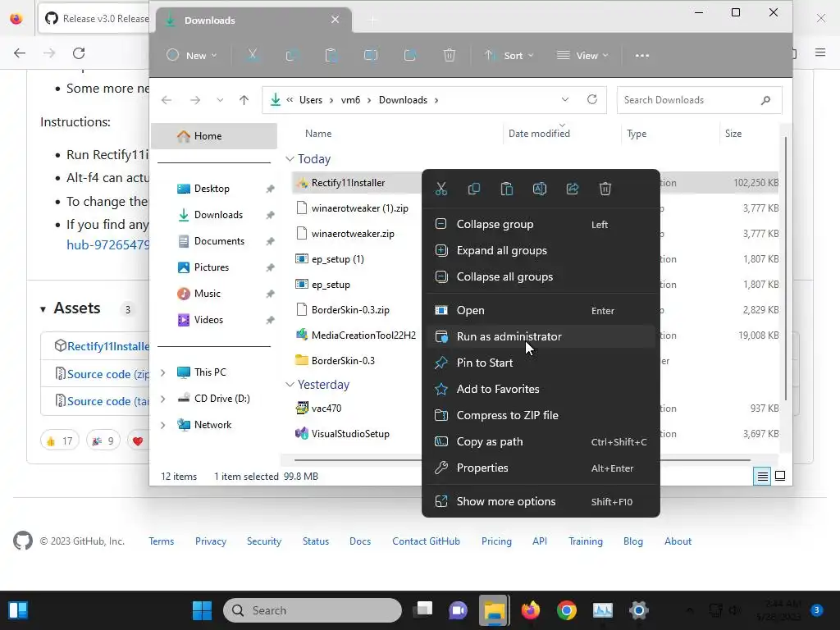Click the Cut icon in the context menu
Image resolution: width=840 pixels, height=630 pixels.
[441, 189]
